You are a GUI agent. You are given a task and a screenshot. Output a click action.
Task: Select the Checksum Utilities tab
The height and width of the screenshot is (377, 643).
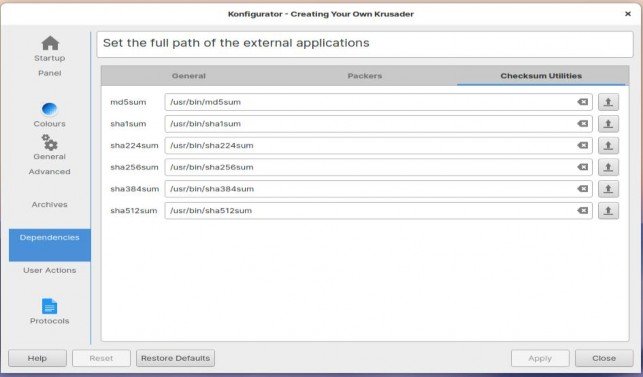point(541,76)
